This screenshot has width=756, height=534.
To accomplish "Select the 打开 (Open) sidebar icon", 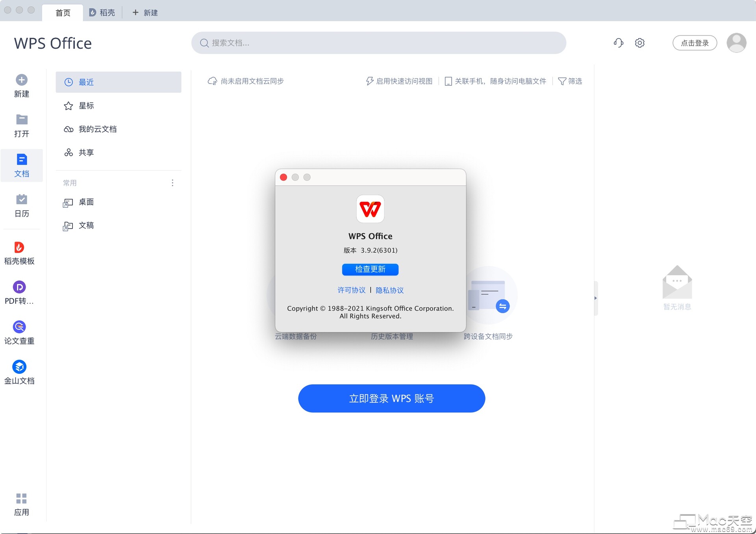I will click(21, 125).
